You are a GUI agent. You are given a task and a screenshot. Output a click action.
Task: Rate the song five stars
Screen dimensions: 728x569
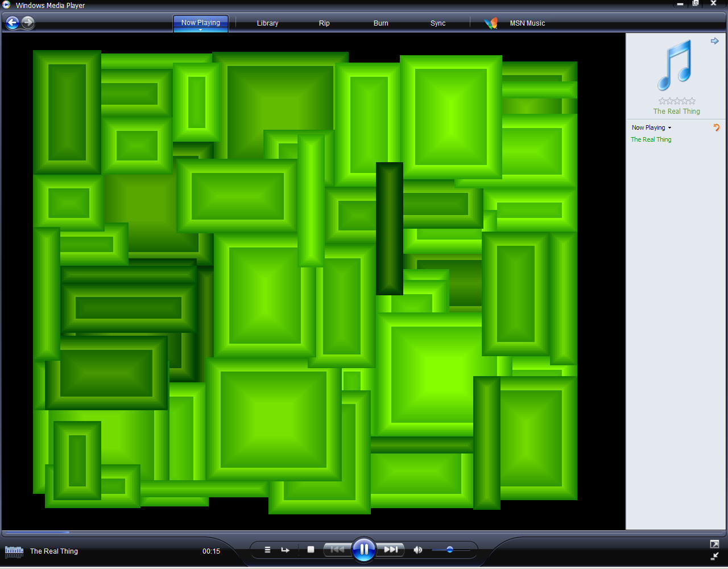692,101
